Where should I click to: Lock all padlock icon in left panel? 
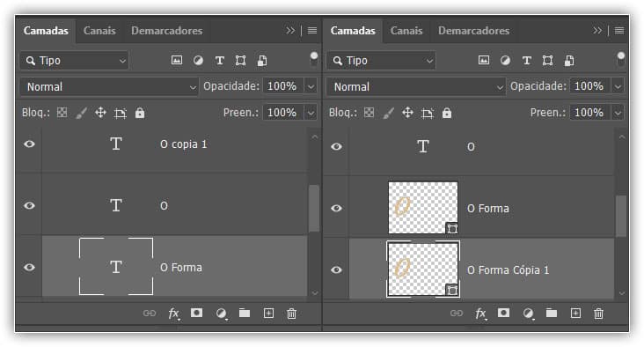pyautogui.click(x=140, y=113)
